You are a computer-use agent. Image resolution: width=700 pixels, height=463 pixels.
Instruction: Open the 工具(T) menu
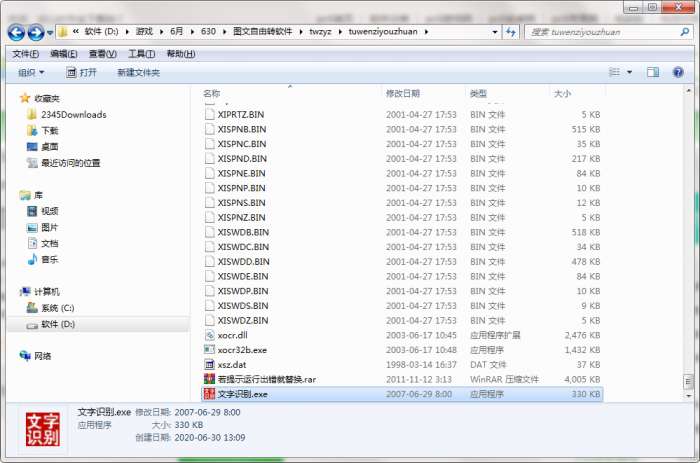click(x=142, y=54)
